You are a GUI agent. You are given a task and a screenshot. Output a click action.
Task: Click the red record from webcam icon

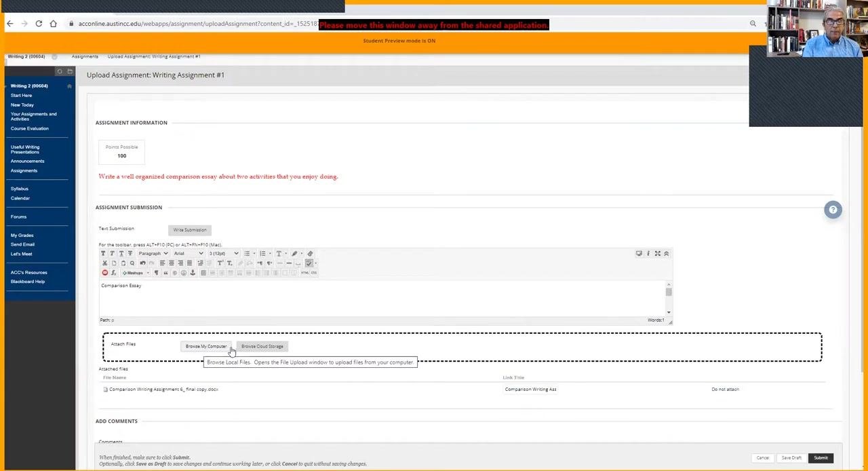(104, 273)
